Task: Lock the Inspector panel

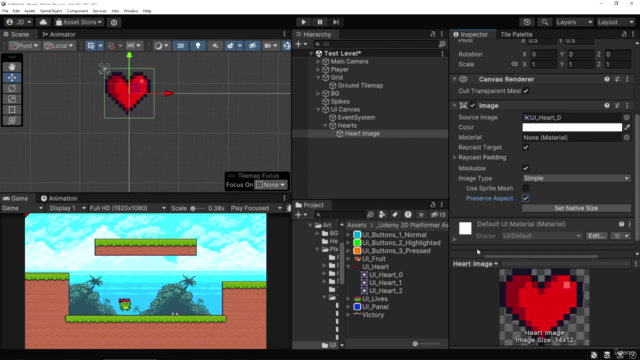Action: [x=624, y=34]
